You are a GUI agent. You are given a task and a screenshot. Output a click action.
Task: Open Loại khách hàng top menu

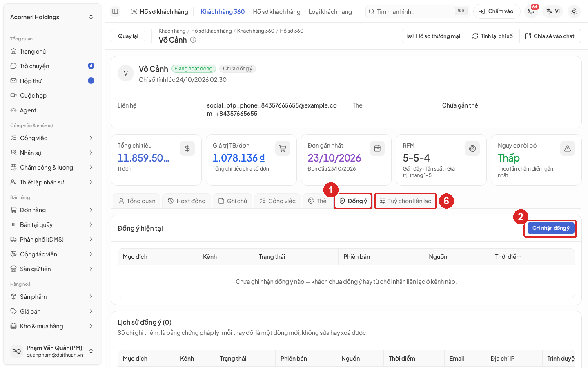(x=330, y=12)
